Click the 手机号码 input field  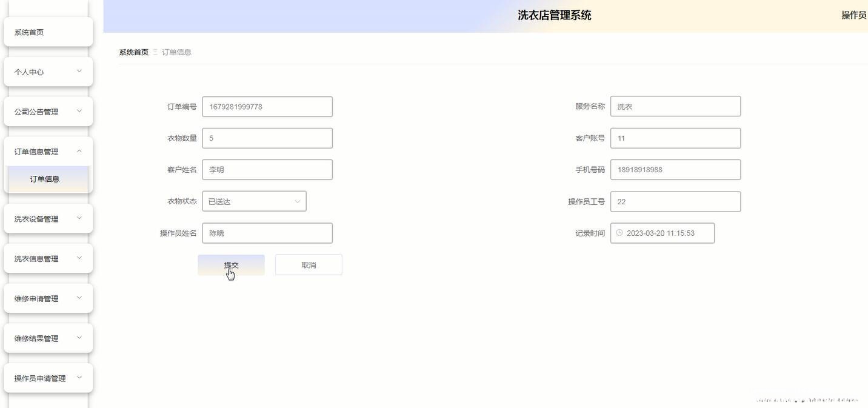tap(675, 169)
